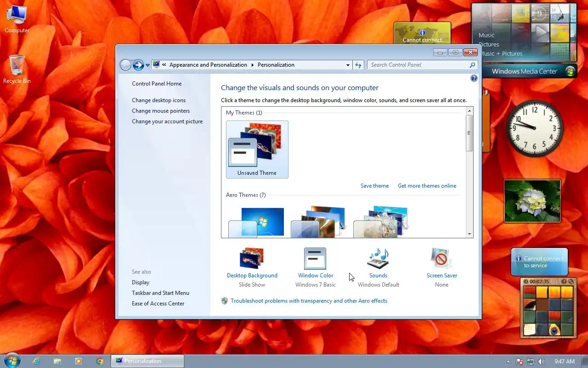Click in the Search Control Panel field

418,65
